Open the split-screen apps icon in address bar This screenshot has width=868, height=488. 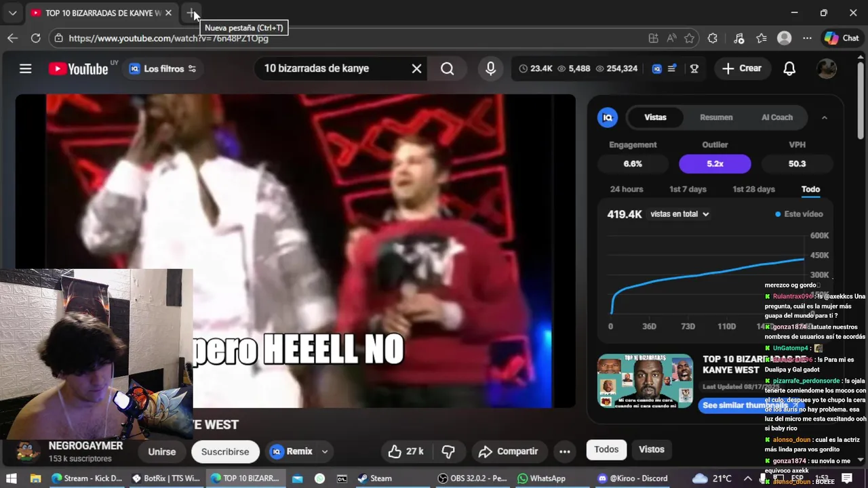click(653, 38)
